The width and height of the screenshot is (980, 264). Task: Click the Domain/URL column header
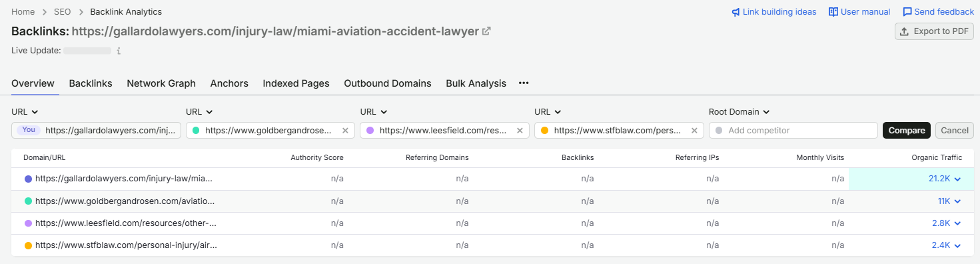coord(45,157)
